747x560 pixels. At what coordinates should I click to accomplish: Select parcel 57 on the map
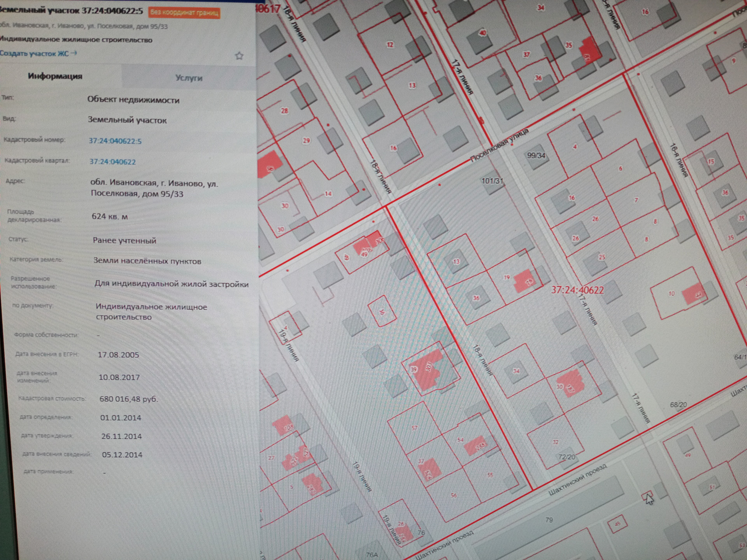pyautogui.click(x=414, y=428)
